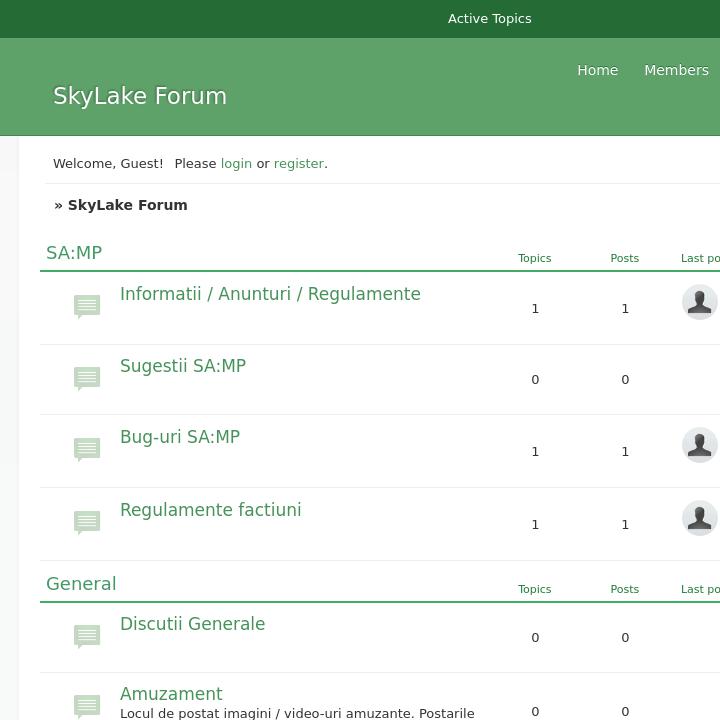Viewport: 720px width, 720px height.
Task: Click the Sugestii SA:MP board speech-bubble icon
Action: (87, 378)
